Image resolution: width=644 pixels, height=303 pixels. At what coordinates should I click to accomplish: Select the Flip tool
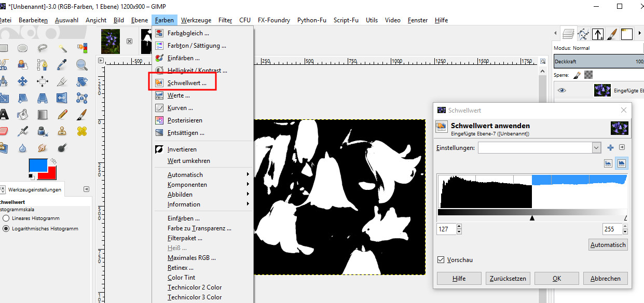pos(62,98)
